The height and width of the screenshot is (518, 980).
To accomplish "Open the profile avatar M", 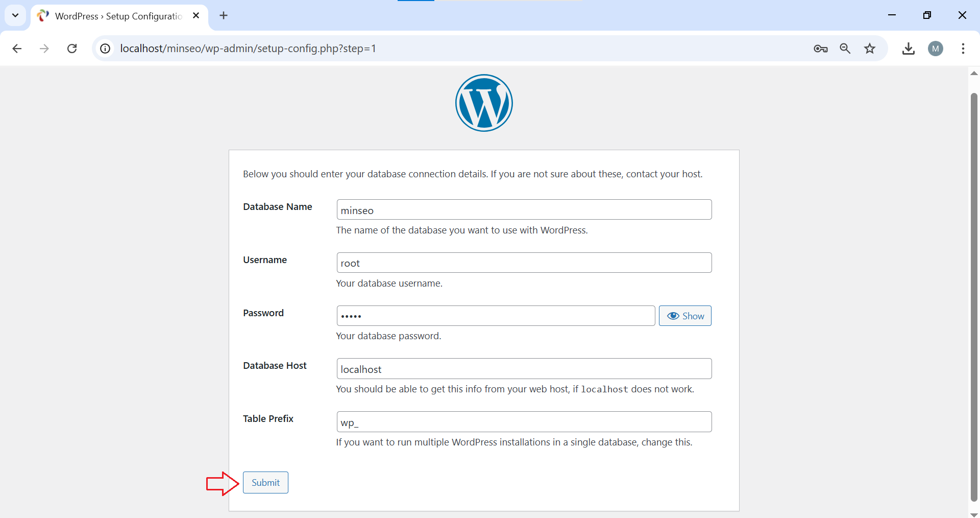I will coord(935,49).
